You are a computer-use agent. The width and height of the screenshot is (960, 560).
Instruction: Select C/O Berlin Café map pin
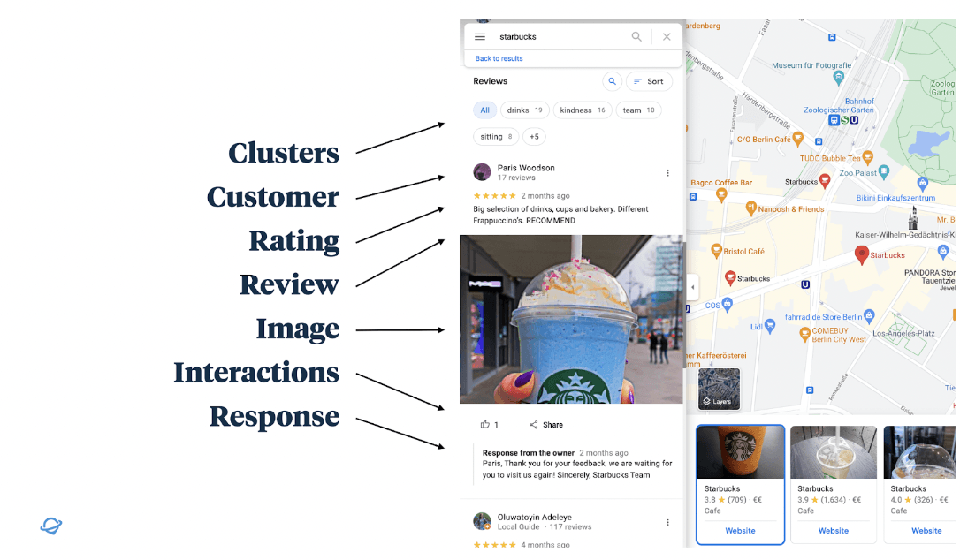(x=797, y=139)
